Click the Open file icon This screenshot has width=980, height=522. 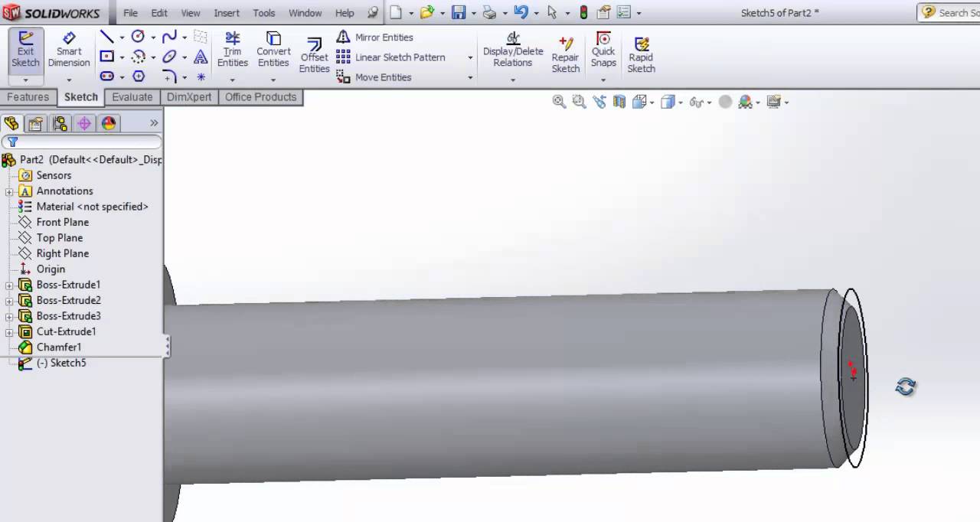pyautogui.click(x=426, y=12)
